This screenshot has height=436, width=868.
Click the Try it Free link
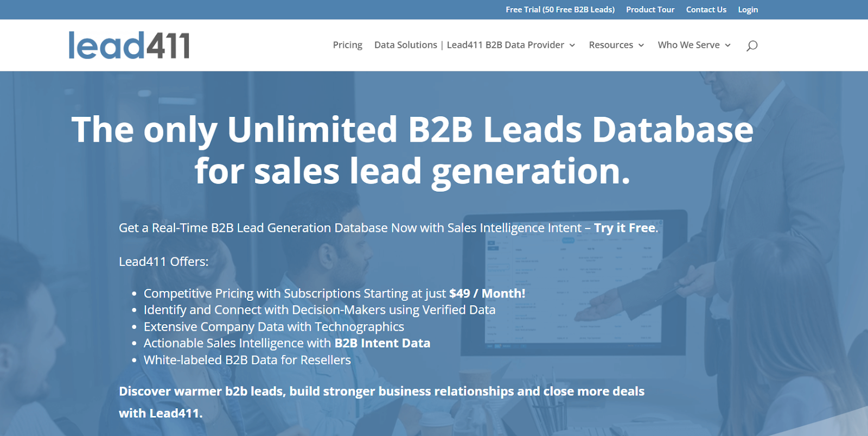tap(623, 228)
